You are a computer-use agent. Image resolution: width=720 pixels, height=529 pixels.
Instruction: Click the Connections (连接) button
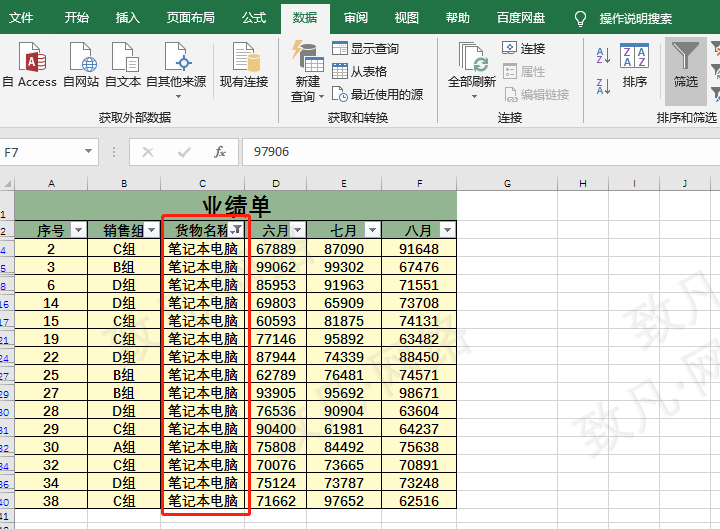coord(523,48)
